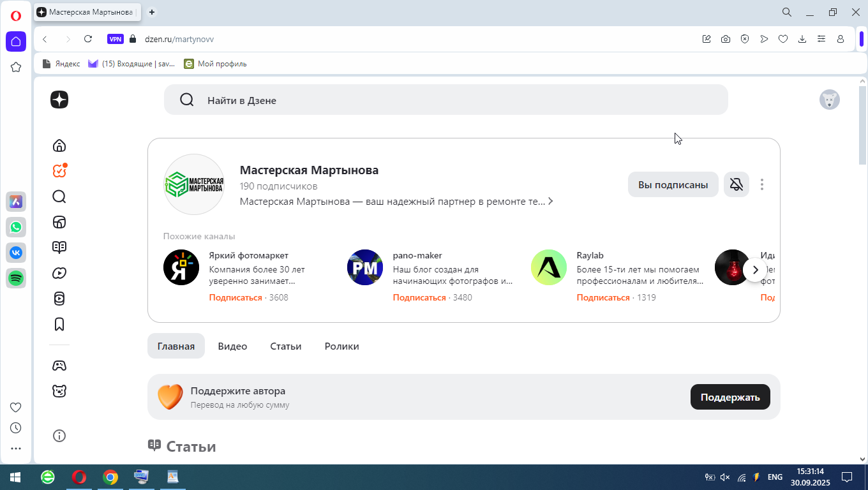Open the Входящие mail bookmark
The height and width of the screenshot is (490, 868).
coord(131,64)
